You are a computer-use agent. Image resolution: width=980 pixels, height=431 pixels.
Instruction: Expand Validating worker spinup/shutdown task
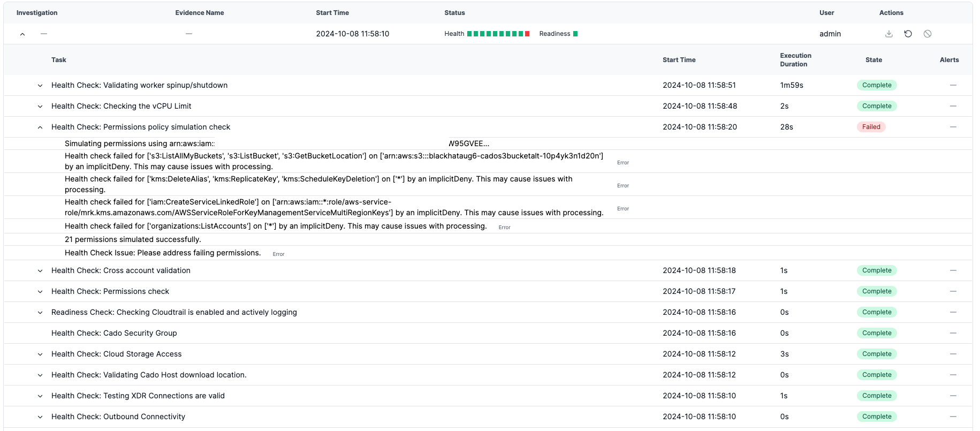click(x=40, y=85)
